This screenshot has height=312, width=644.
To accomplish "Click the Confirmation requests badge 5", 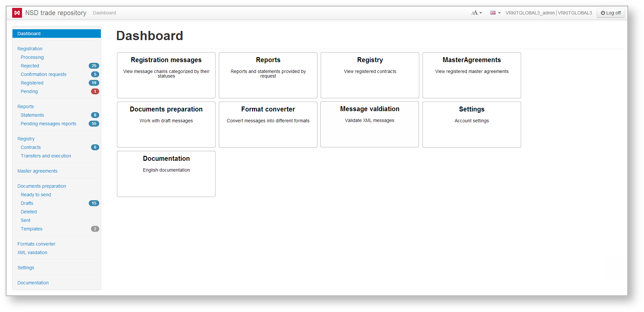I will point(95,74).
